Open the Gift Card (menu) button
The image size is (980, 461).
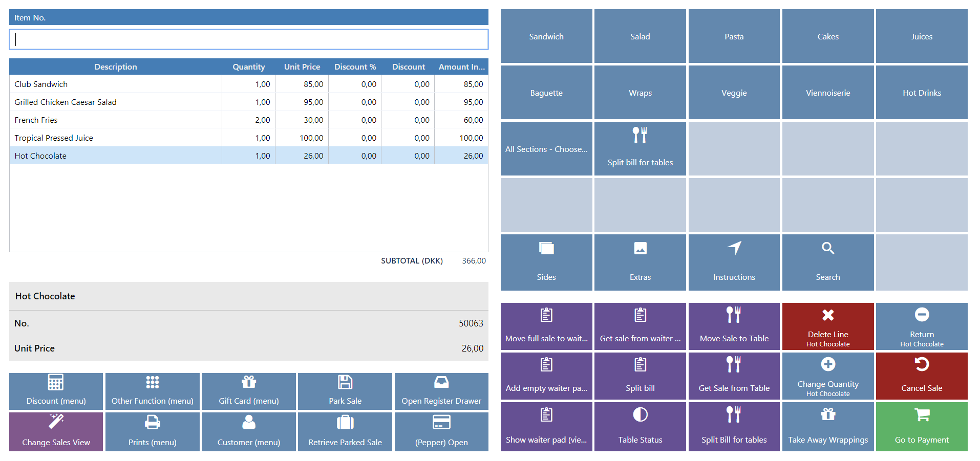249,391
